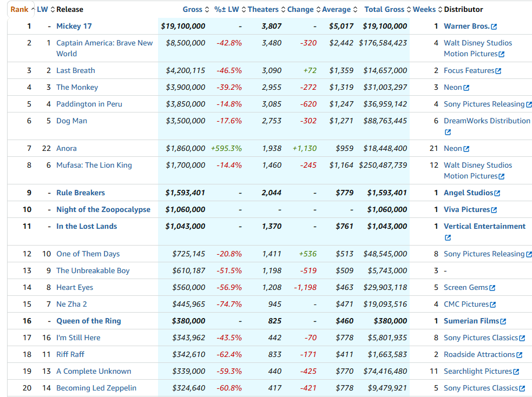The width and height of the screenshot is (532, 397).
Task: Open external link icon after CMC Pictures
Action: point(492,305)
